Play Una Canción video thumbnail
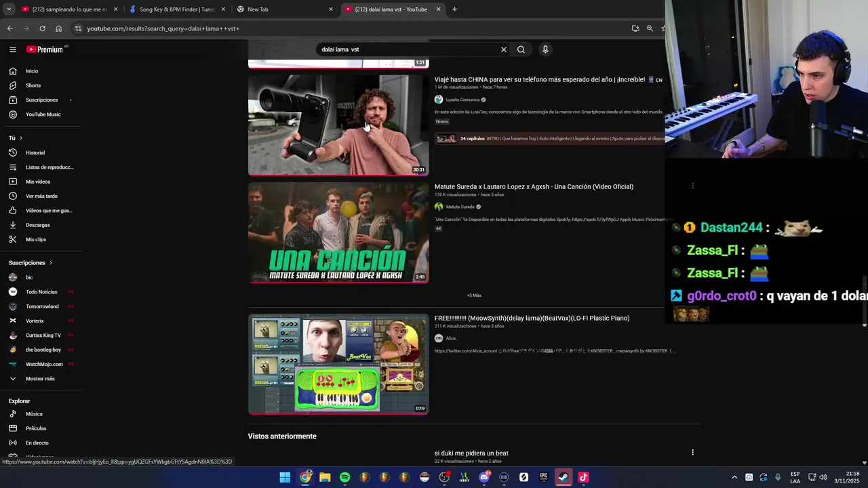 [338, 232]
